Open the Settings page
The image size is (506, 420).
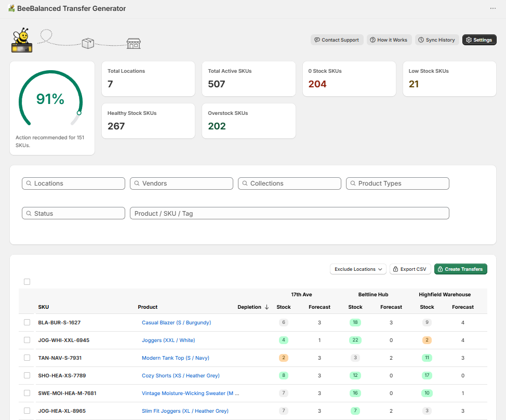(x=479, y=40)
